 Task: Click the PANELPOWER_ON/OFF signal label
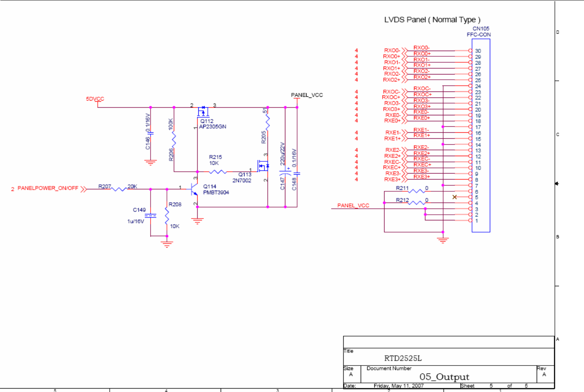(x=48, y=188)
